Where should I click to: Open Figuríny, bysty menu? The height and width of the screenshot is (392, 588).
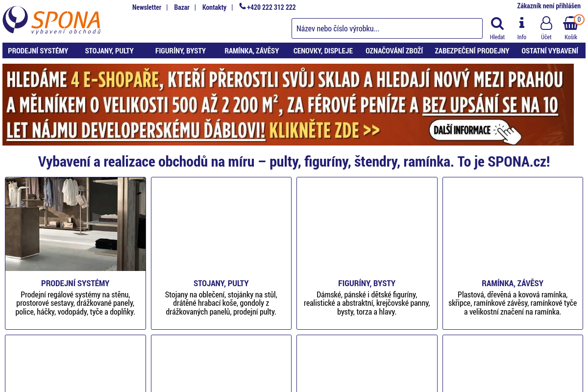click(x=180, y=50)
